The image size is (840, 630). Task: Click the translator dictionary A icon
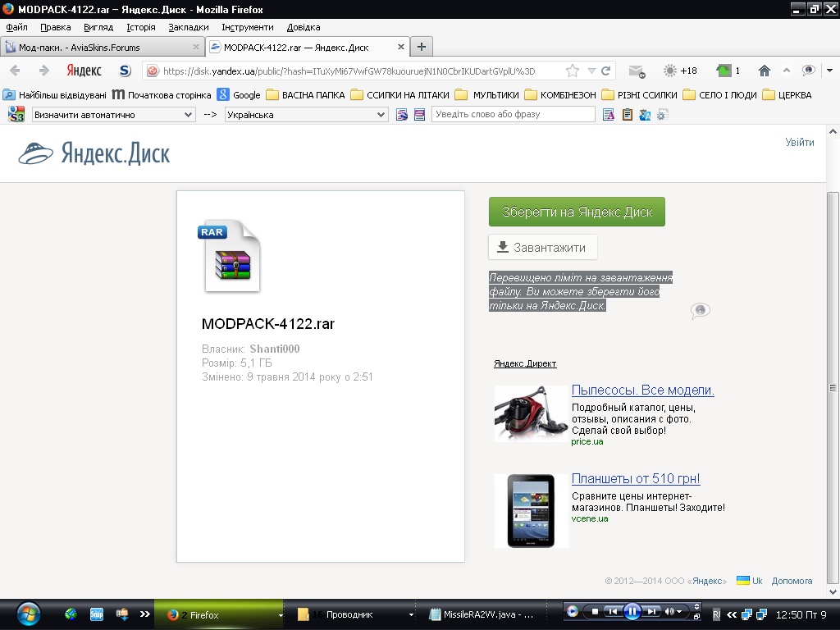click(x=608, y=114)
